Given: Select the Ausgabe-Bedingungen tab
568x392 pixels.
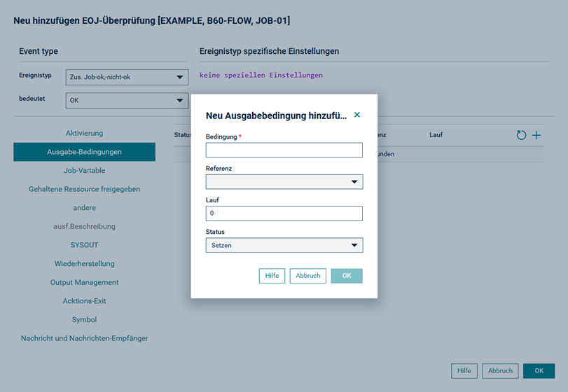Looking at the screenshot, I should [85, 152].
